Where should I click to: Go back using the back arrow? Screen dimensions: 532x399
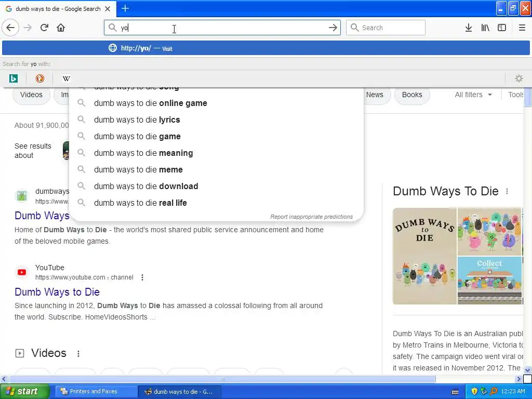pos(10,28)
